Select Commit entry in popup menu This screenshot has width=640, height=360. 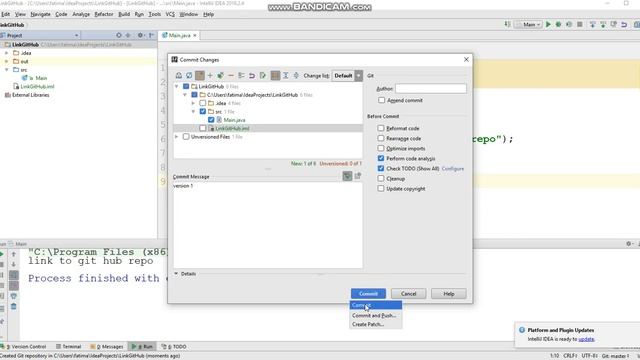[x=376, y=305]
